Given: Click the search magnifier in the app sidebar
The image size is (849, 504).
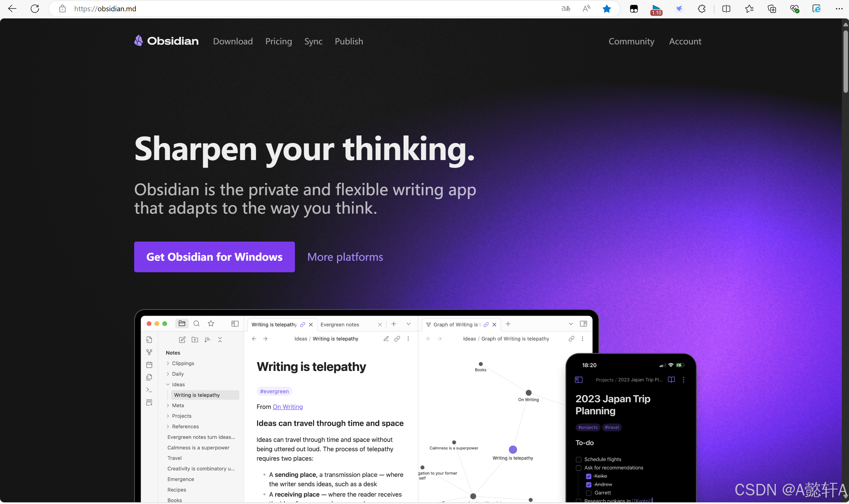Looking at the screenshot, I should tap(196, 323).
